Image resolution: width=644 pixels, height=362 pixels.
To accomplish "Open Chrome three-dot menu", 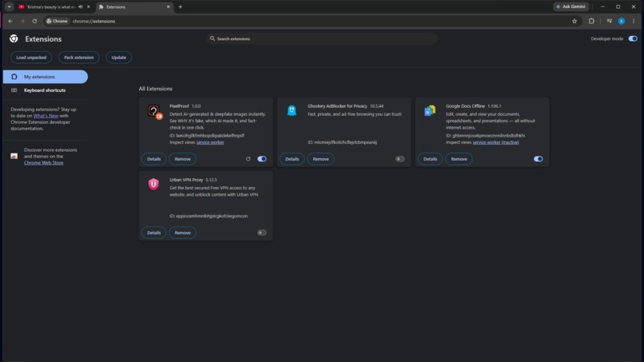I will click(634, 22).
